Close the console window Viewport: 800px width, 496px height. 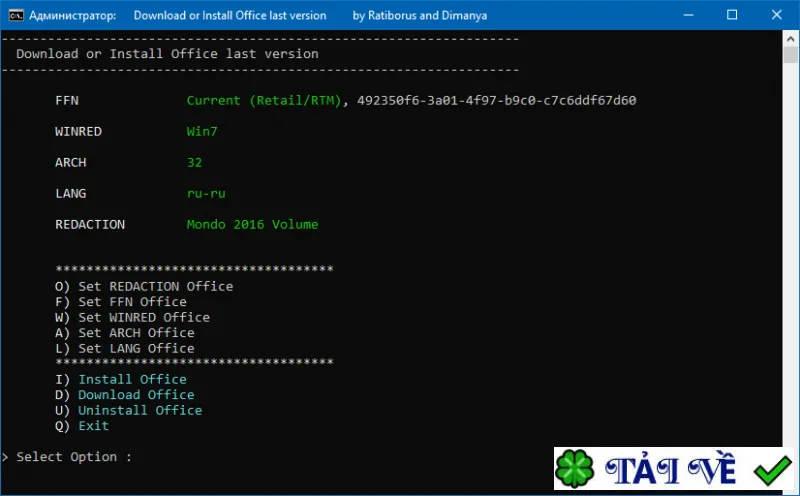777,15
